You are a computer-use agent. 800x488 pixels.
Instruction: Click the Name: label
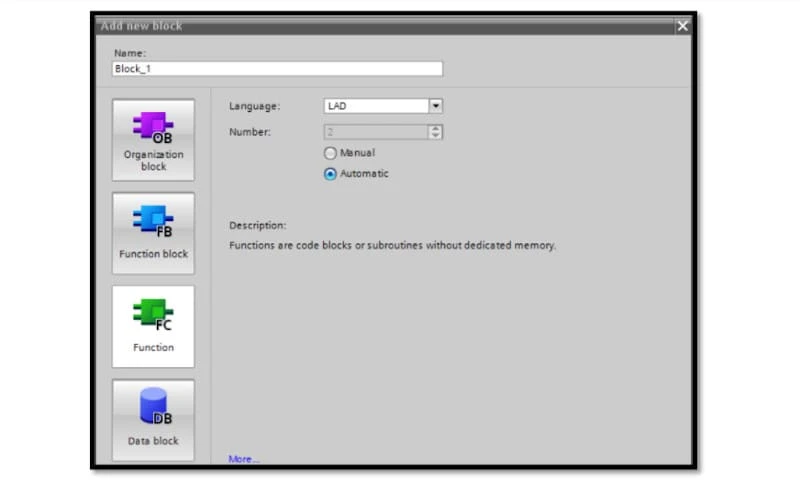tap(130, 53)
